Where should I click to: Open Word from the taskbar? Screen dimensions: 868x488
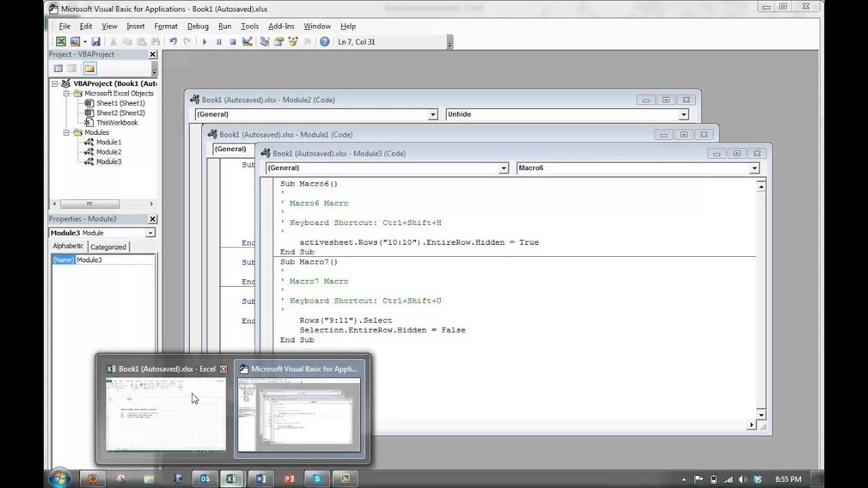[x=261, y=479]
